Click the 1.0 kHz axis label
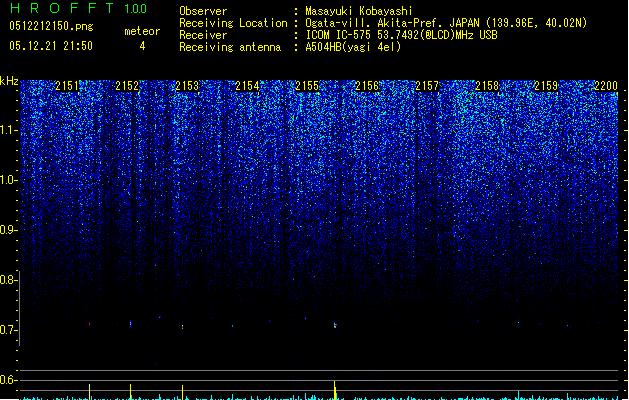This screenshot has height=400, width=629. (9, 180)
